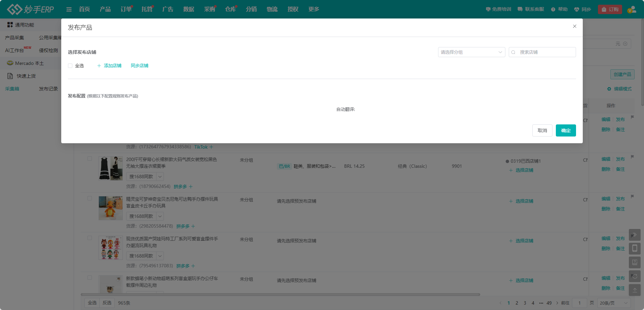This screenshot has width=644, height=310.
Task: Go to next page with right arrow
Action: pos(557,303)
